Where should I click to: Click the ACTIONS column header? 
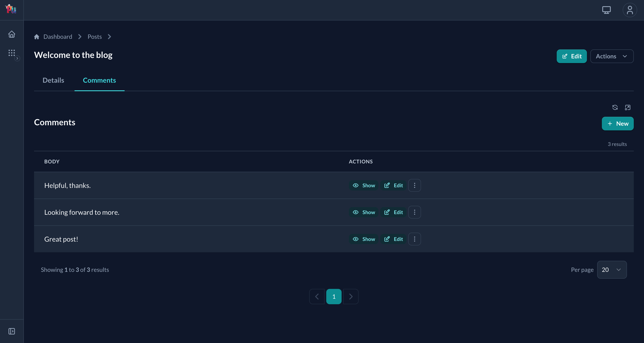coord(361,162)
